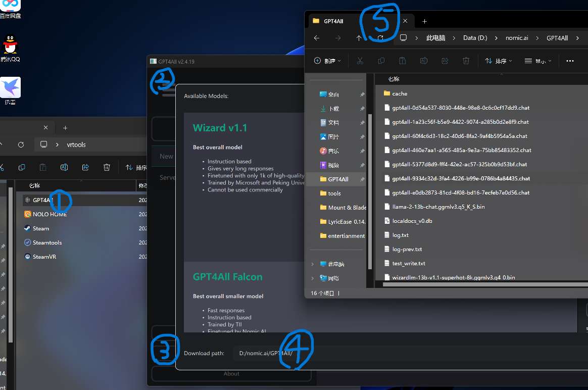This screenshot has width=588, height=390.
Task: Click the Share icon in GPT4All explorer toolbar
Action: [x=445, y=61]
